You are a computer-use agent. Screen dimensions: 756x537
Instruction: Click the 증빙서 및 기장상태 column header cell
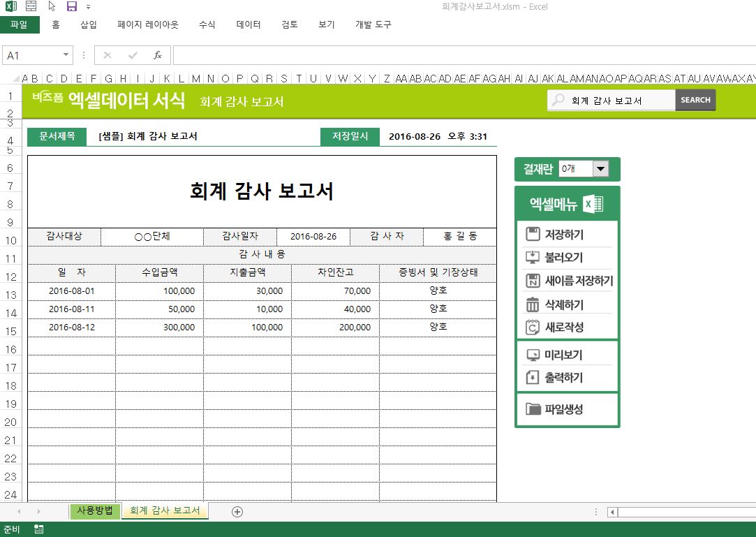438,272
